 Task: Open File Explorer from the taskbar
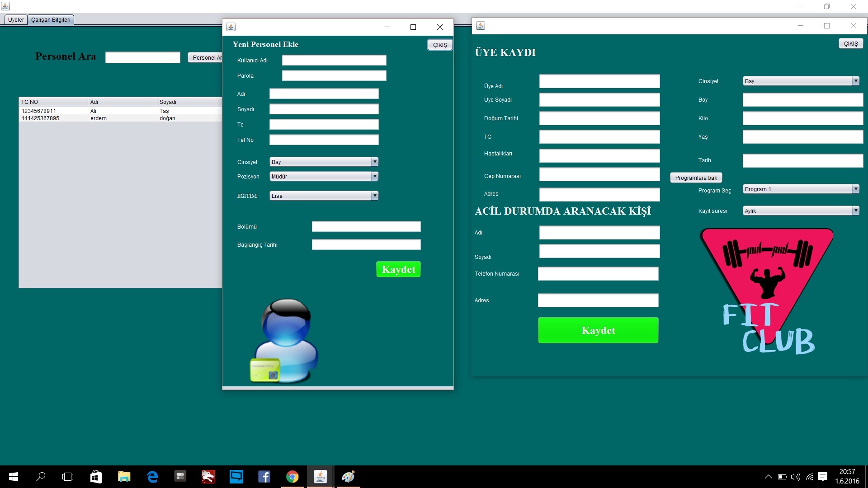coord(124,477)
